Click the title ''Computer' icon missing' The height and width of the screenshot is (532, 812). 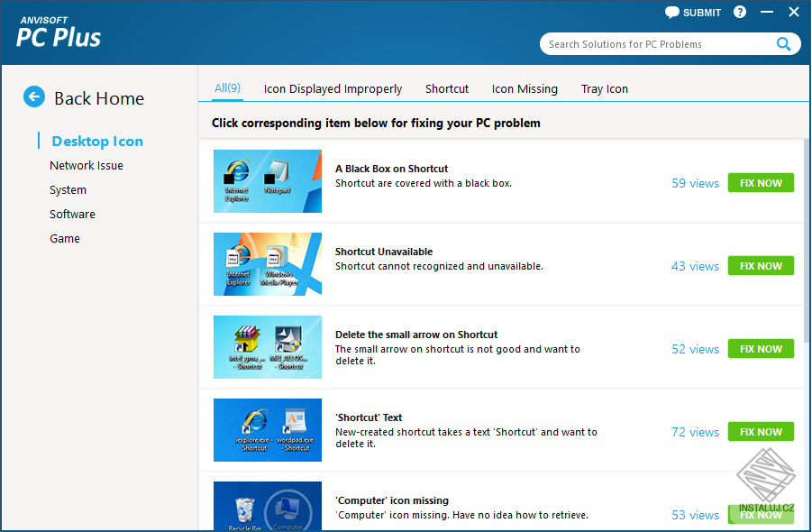click(392, 500)
